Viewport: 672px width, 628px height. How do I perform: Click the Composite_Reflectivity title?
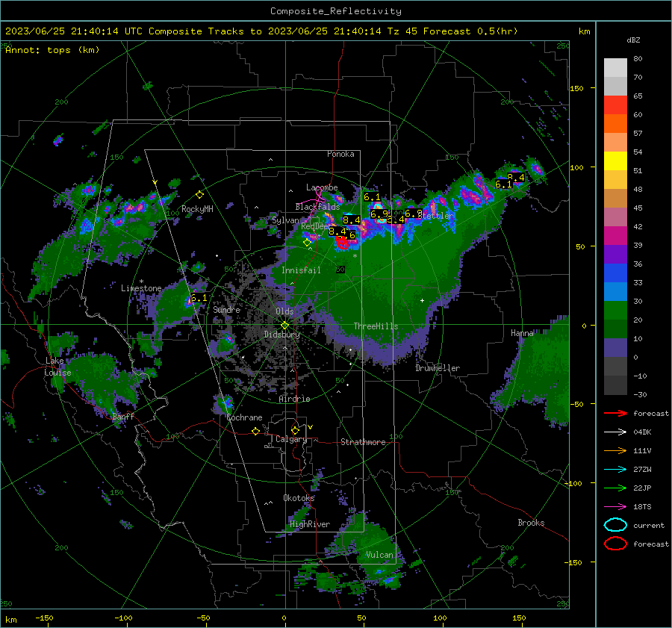pyautogui.click(x=336, y=11)
